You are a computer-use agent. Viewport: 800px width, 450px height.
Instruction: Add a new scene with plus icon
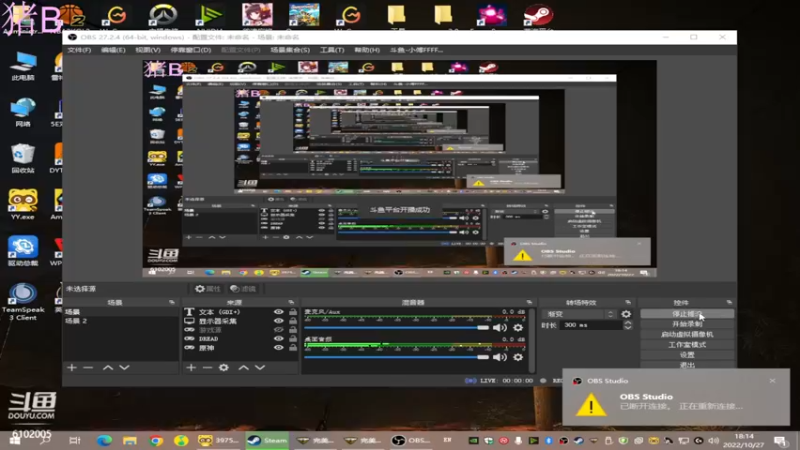(x=72, y=367)
